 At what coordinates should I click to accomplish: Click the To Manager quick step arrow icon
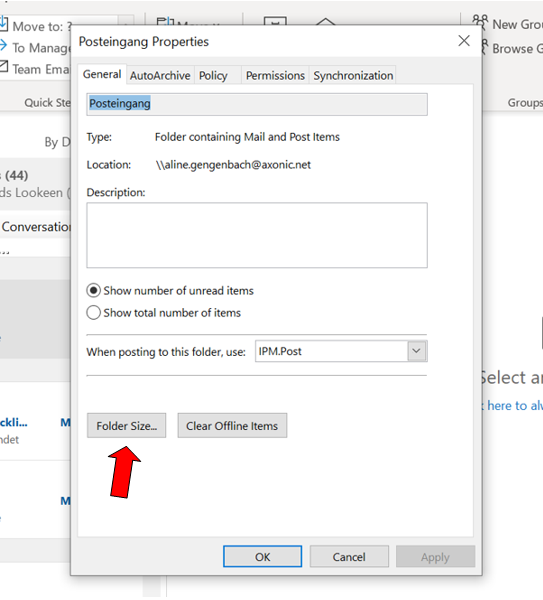pyautogui.click(x=3, y=46)
